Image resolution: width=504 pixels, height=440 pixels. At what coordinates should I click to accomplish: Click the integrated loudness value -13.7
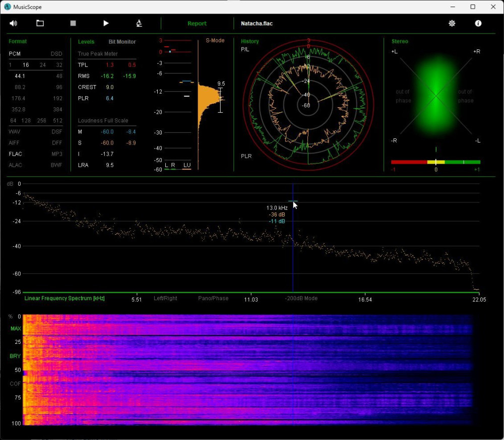point(107,154)
